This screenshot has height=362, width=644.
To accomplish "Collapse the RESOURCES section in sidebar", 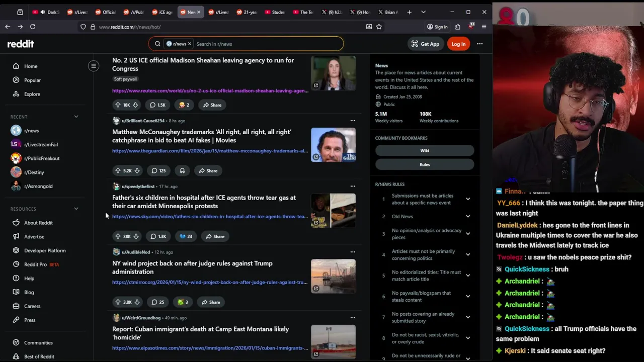I will pyautogui.click(x=76, y=209).
